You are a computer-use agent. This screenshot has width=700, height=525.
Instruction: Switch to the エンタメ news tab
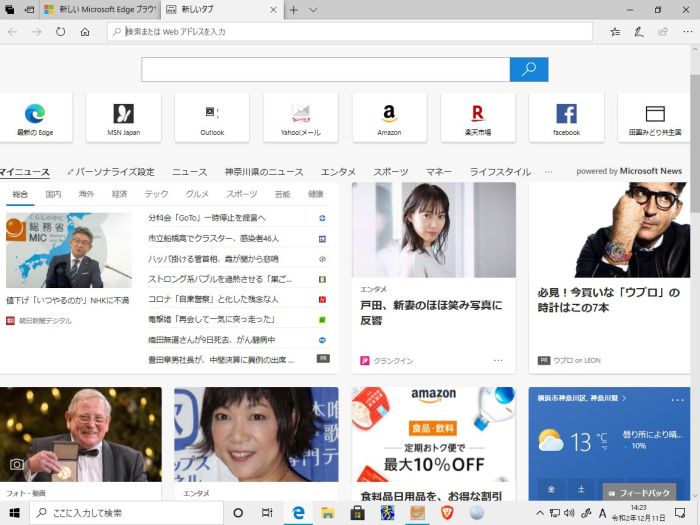338,172
